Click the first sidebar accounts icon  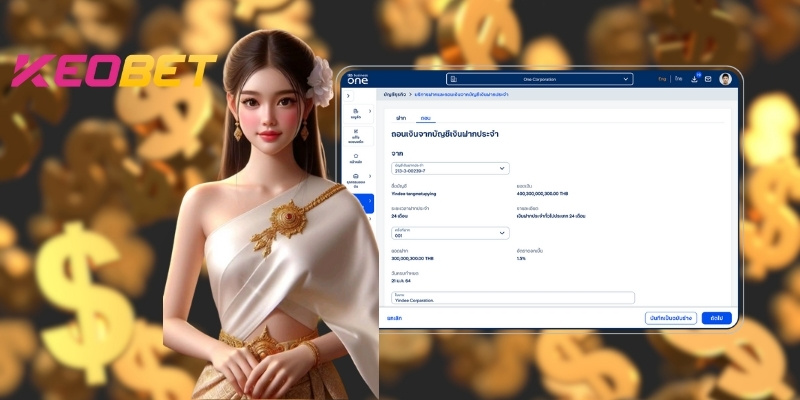[357, 113]
